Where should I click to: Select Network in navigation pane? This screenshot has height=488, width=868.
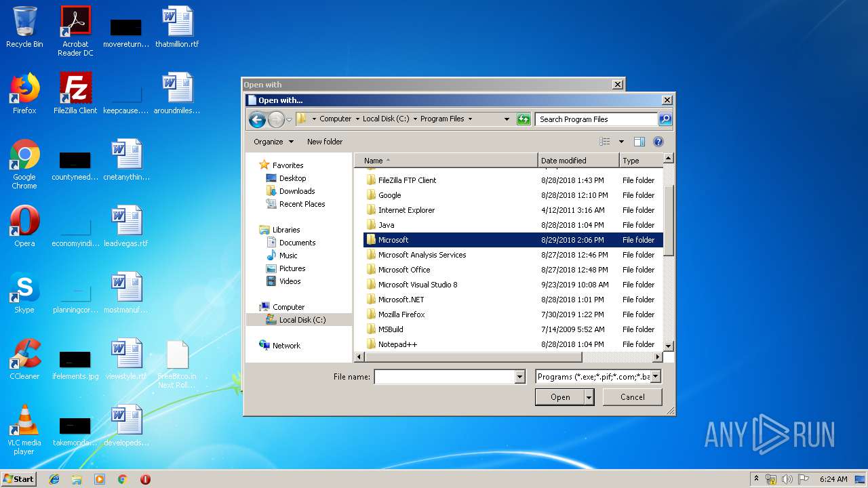286,346
